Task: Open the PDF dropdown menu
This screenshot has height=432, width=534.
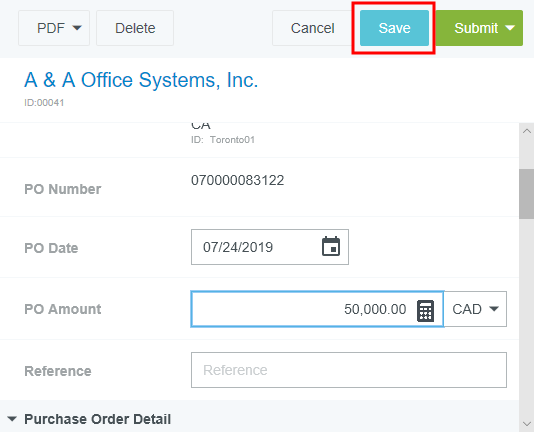Action: click(x=54, y=28)
